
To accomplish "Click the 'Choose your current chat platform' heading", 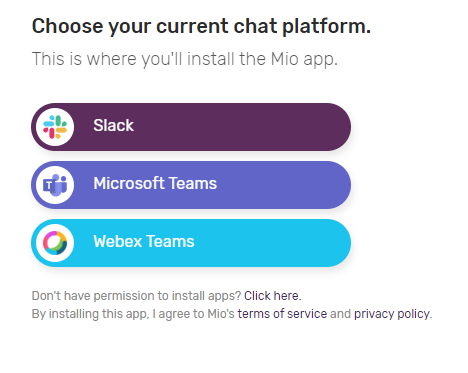I will click(x=201, y=27).
